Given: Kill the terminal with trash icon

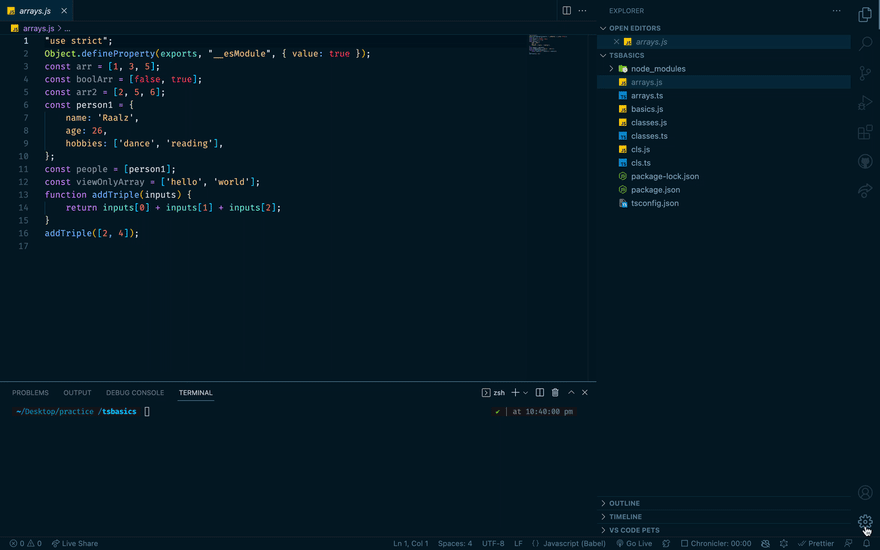Looking at the screenshot, I should click(555, 392).
